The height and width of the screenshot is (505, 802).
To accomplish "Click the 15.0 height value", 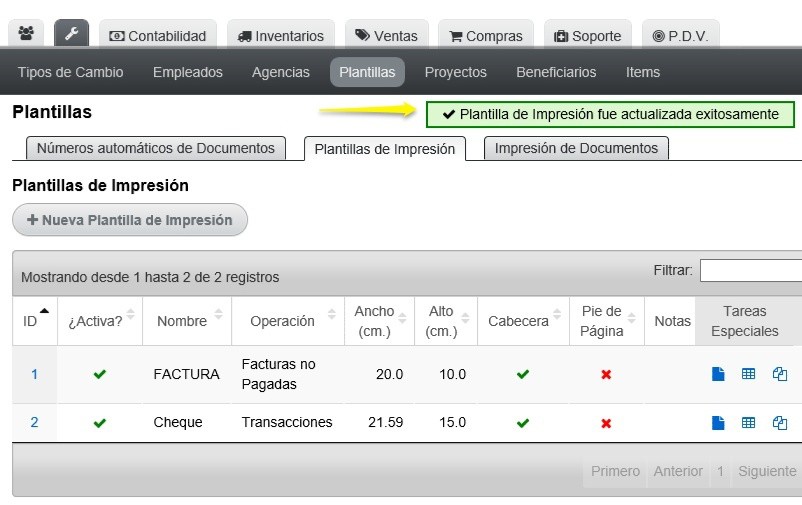I will (452, 422).
